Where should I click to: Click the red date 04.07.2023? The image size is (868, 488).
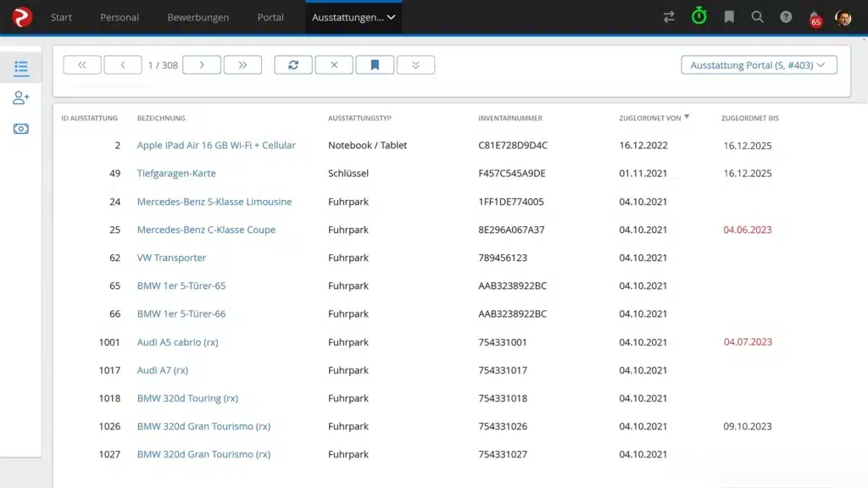(x=748, y=342)
